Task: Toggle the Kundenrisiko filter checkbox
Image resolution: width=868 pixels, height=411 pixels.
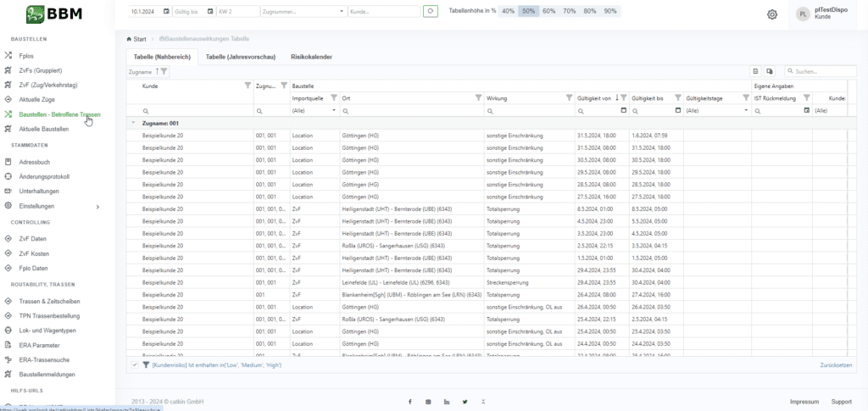Action: coord(135,364)
